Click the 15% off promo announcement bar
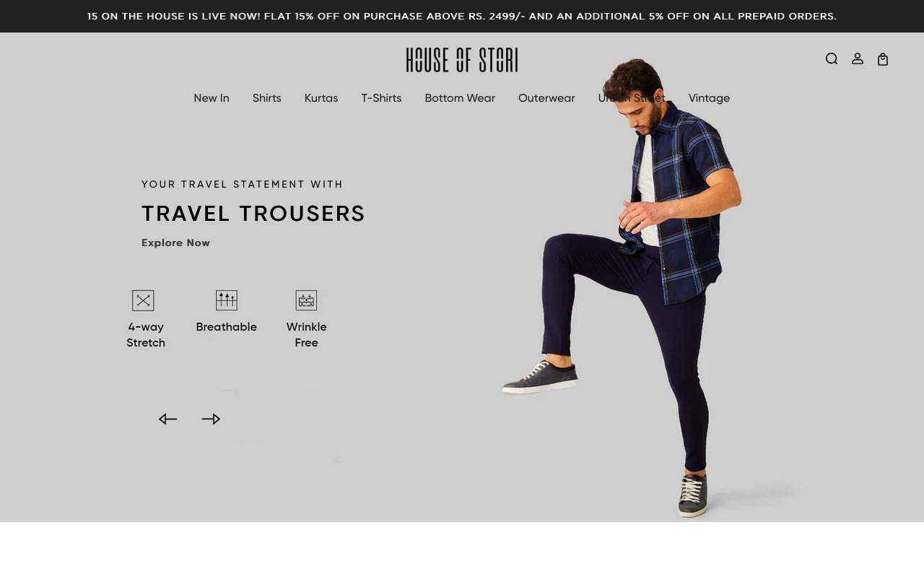This screenshot has width=924, height=563. [x=462, y=16]
